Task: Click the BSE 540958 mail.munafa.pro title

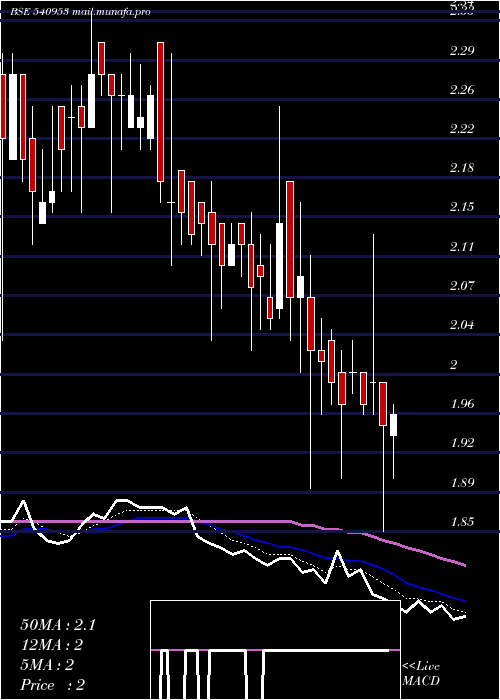Action: (80, 12)
